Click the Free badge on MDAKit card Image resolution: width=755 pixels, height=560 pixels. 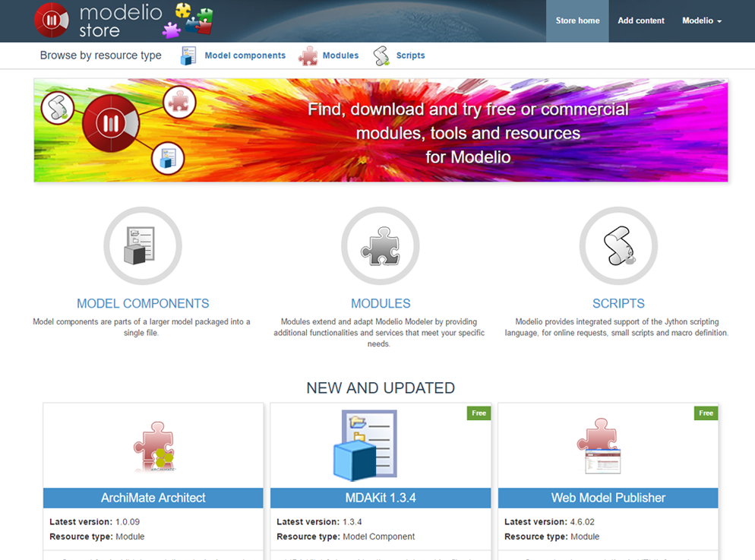coord(479,413)
